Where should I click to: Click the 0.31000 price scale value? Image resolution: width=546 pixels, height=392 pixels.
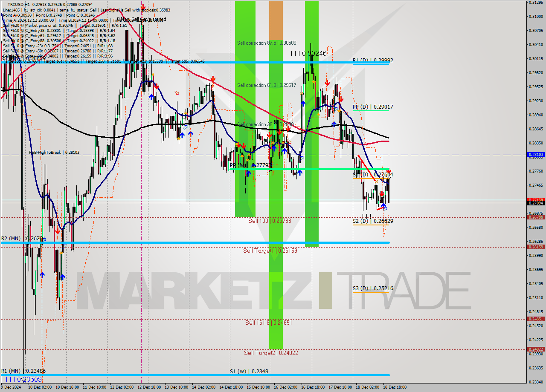pyautogui.click(x=536, y=16)
